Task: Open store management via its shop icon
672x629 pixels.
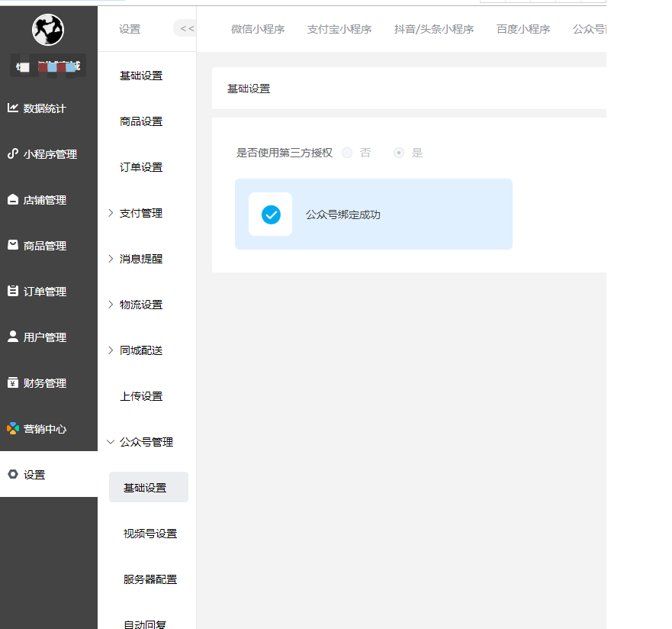Action: click(x=13, y=200)
